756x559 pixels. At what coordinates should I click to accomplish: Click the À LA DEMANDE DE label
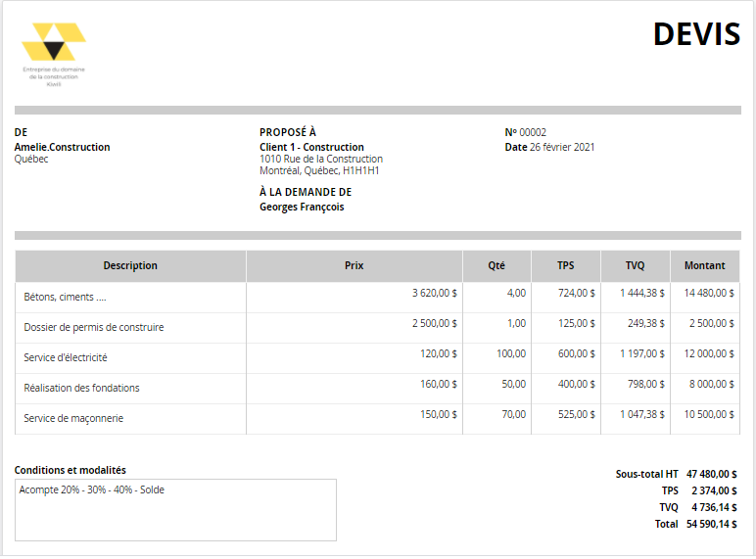[x=306, y=192]
